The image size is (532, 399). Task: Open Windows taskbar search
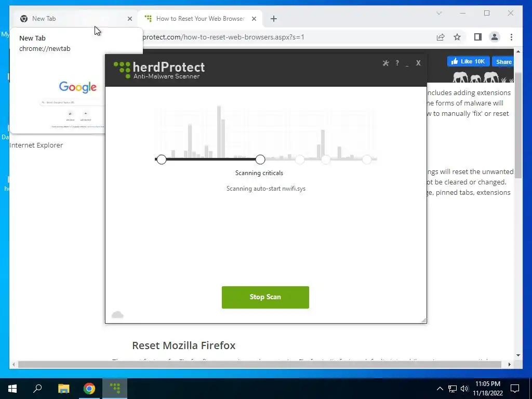pos(37,389)
